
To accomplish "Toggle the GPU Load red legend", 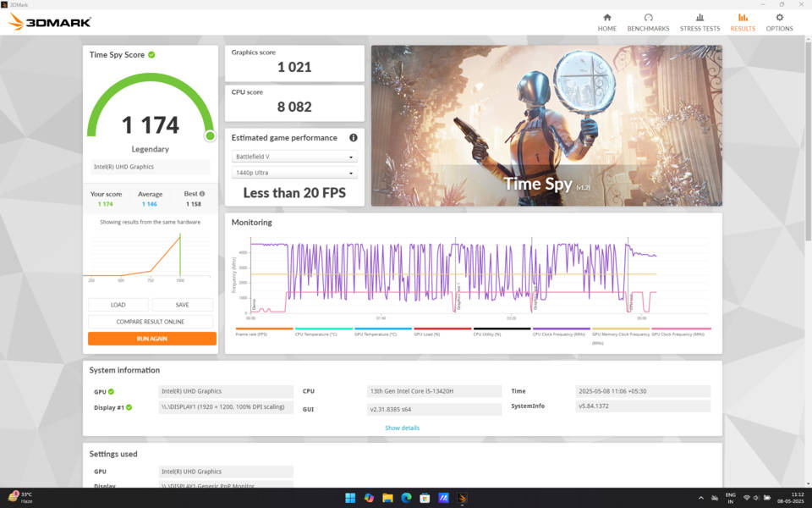I will [442, 332].
